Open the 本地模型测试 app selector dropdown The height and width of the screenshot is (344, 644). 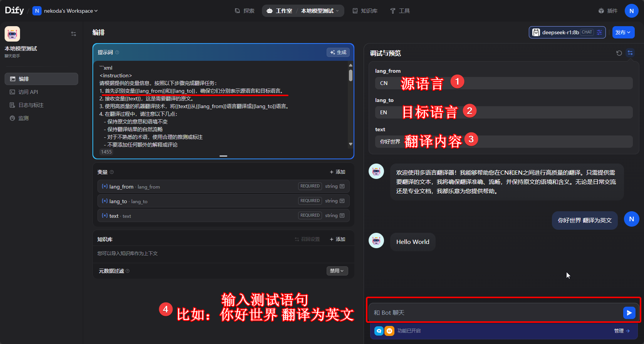[320, 11]
